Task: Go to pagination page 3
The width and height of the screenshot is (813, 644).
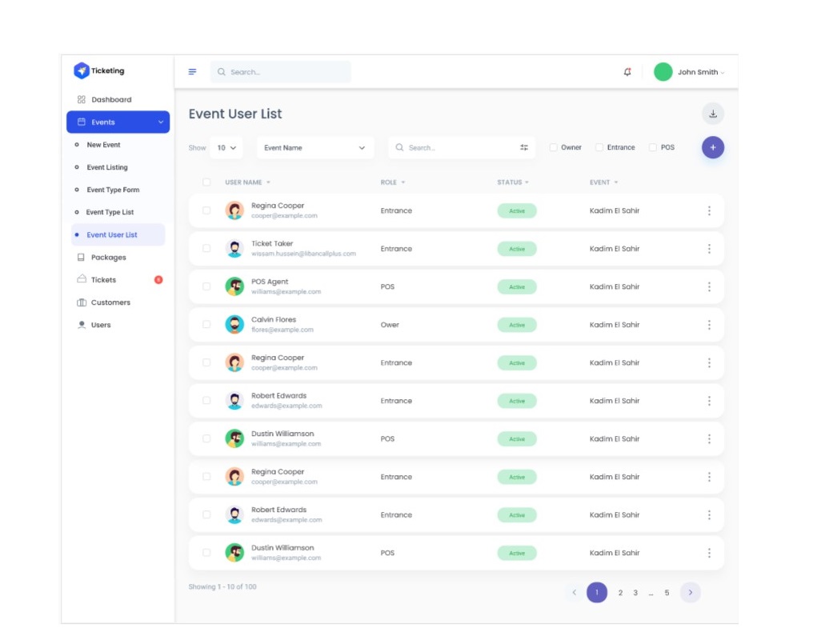Action: pyautogui.click(x=635, y=592)
